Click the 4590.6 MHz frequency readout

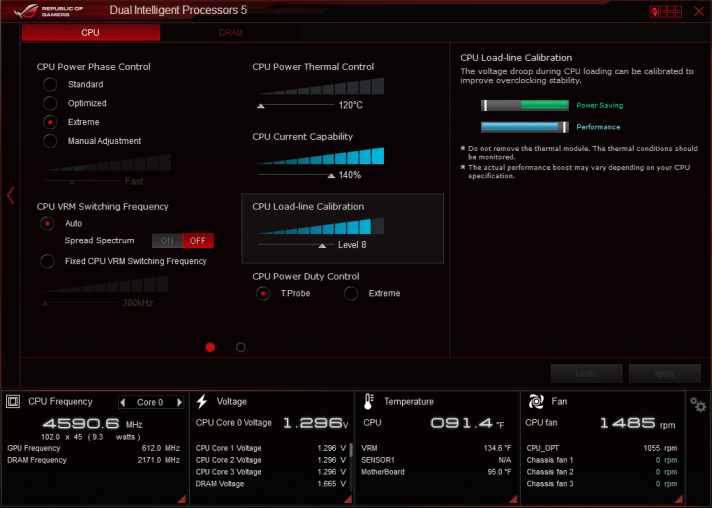[93, 424]
